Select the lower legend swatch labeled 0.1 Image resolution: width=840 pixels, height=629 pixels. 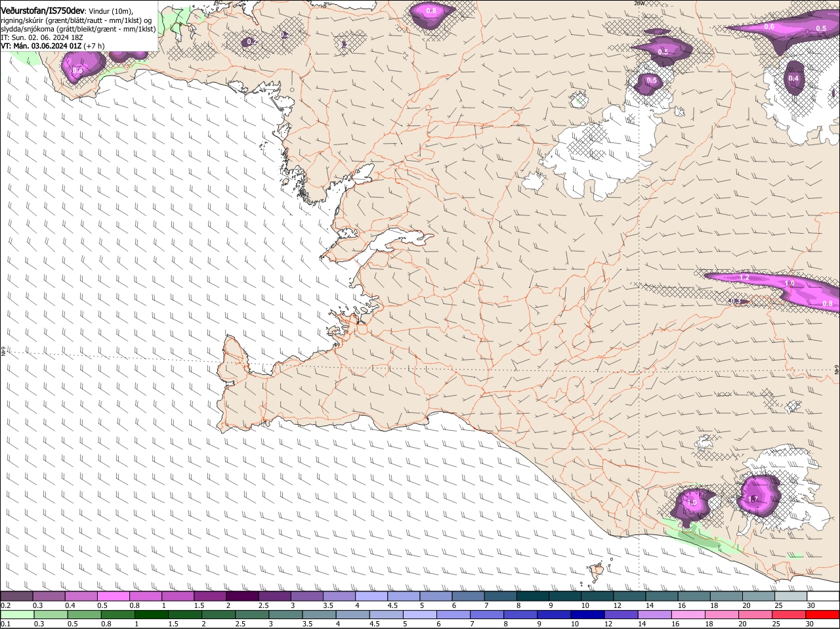(x=16, y=615)
